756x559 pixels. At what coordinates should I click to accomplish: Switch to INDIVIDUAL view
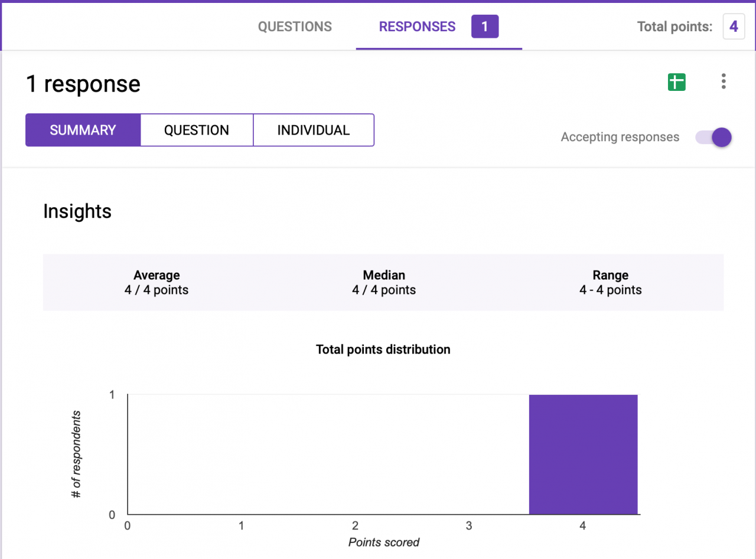[x=314, y=130]
